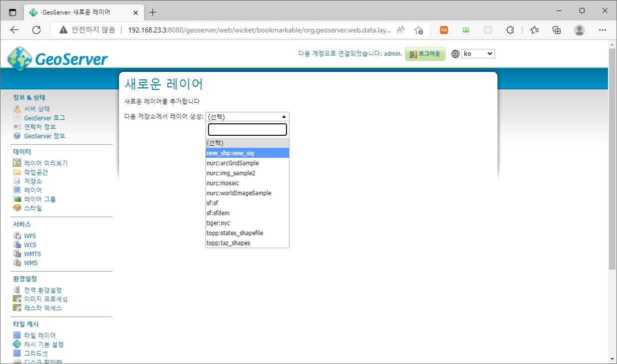617x364 pixels.
Task: Click the page vertical scrollbar
Action: tap(612, 158)
